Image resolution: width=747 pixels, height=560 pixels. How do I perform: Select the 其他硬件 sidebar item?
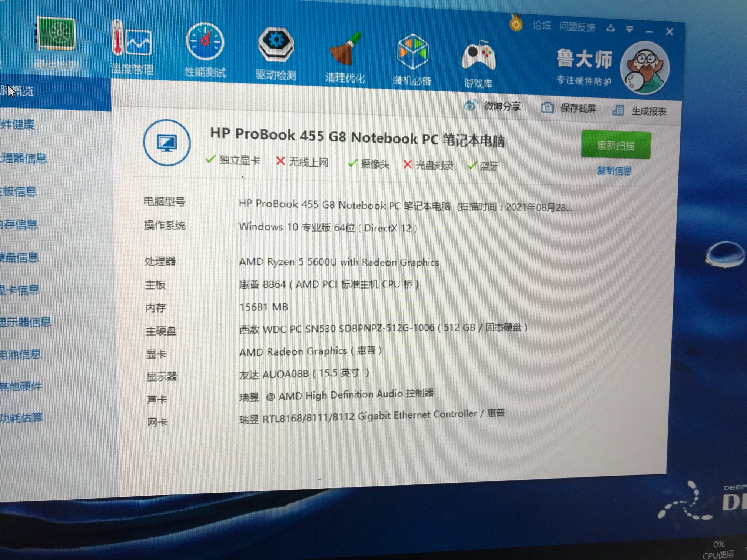[21, 386]
